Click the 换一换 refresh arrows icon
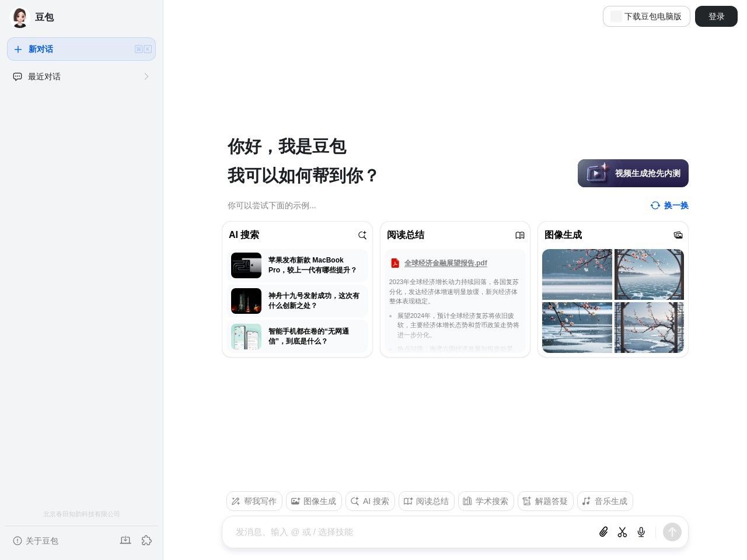 point(655,205)
